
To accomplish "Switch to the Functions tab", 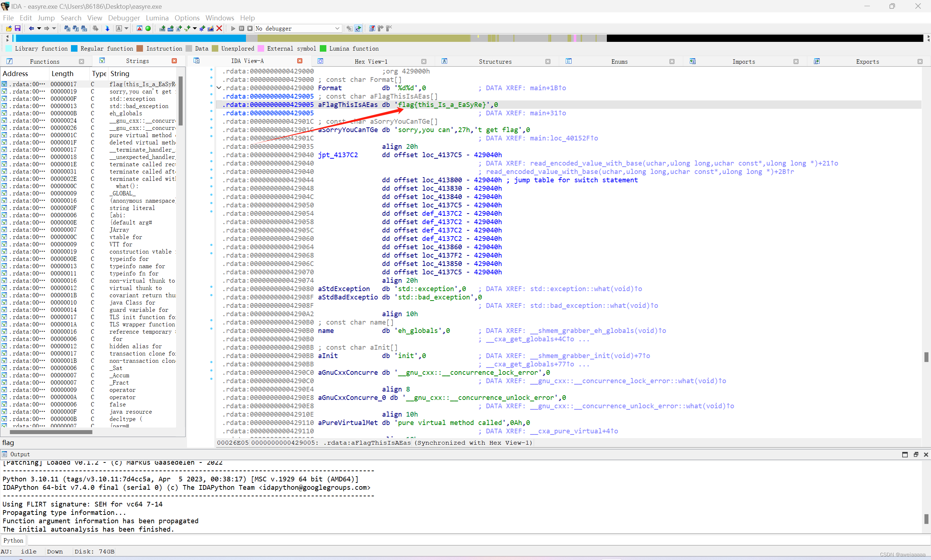I will tap(44, 61).
